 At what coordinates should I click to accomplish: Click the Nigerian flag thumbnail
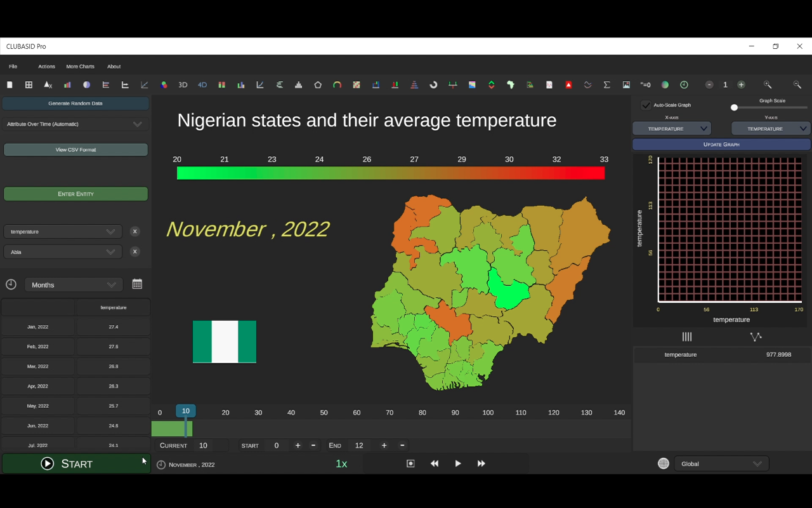point(225,342)
